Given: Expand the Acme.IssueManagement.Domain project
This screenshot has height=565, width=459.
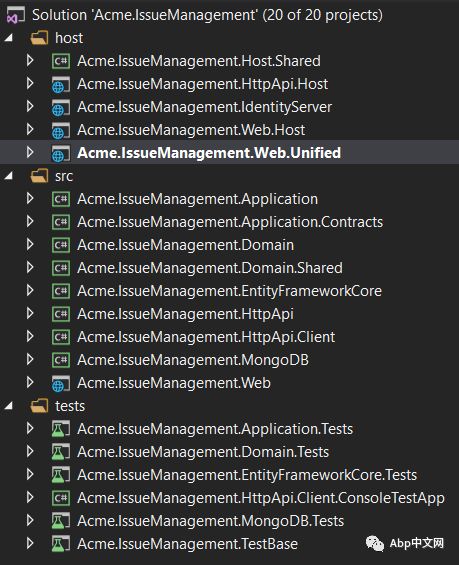Looking at the screenshot, I should click(x=30, y=245).
